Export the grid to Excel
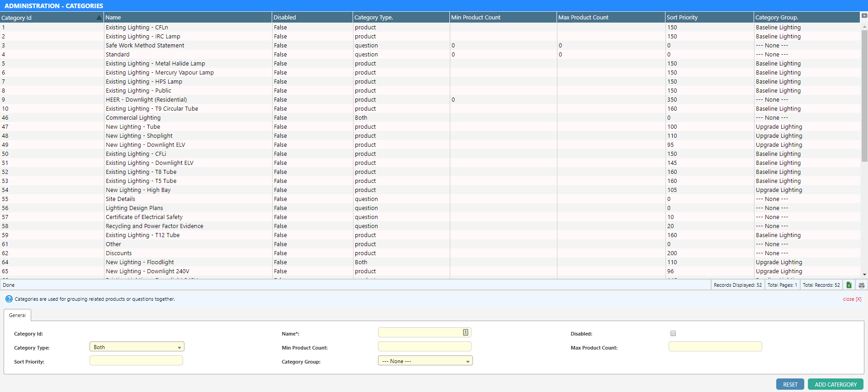Image resolution: width=868 pixels, height=392 pixels. tap(849, 285)
